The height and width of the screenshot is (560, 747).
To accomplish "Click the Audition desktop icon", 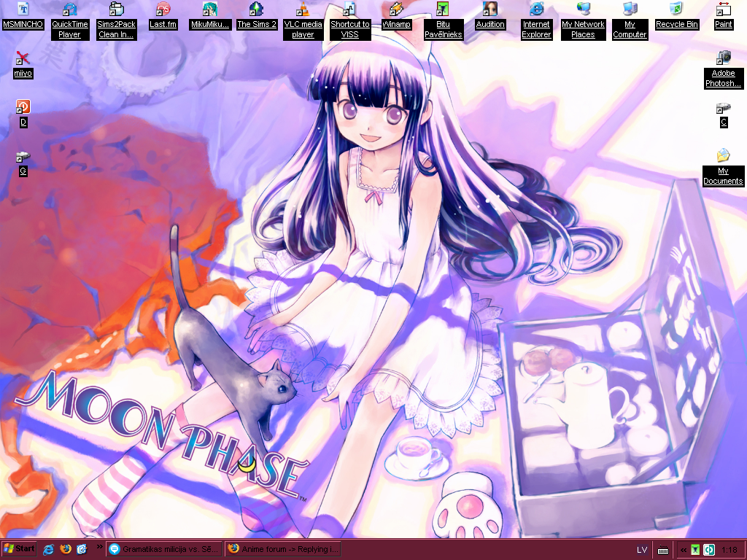I will tap(489, 16).
